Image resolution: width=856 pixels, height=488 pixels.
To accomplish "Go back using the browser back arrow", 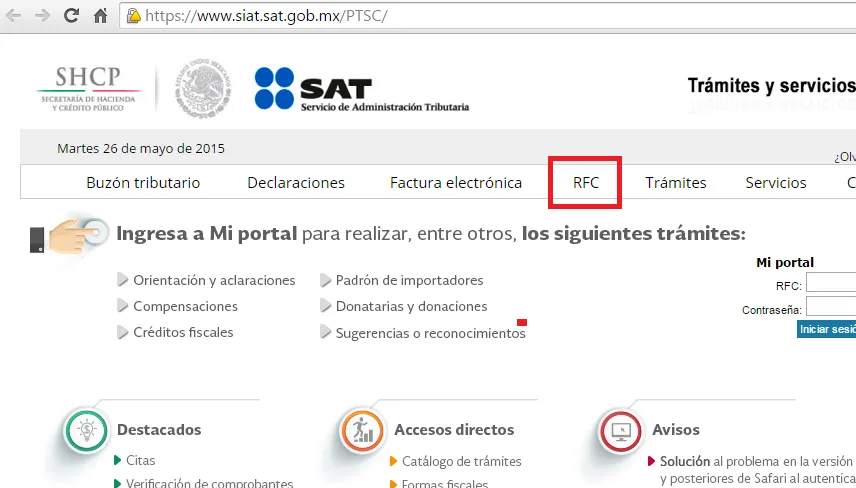I will [13, 15].
